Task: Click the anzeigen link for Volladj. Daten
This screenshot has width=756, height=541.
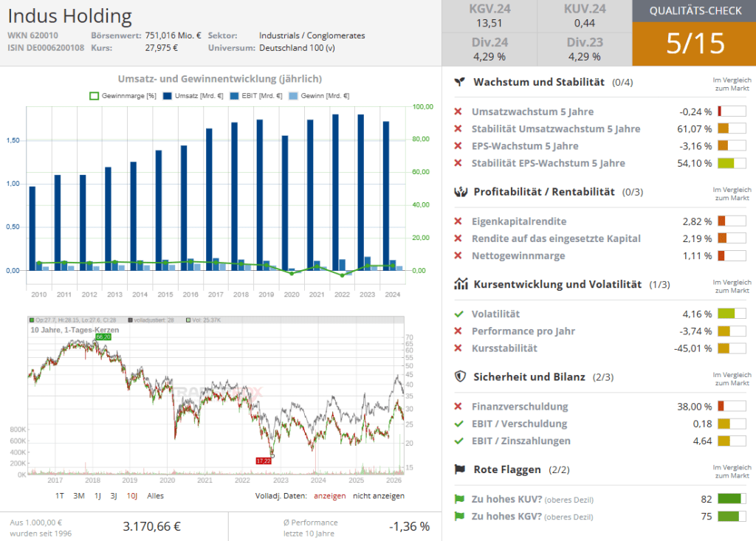Action: [329, 496]
